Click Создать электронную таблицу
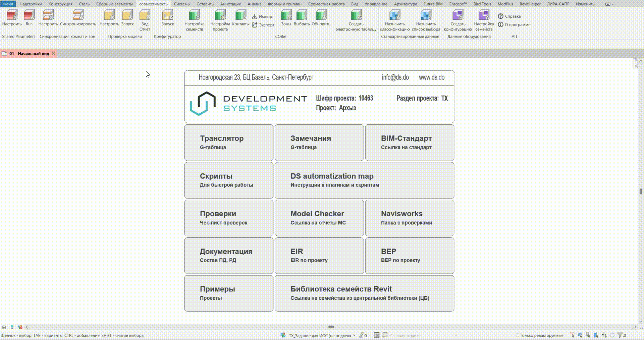Viewport: 644px width, 340px height. (x=356, y=20)
